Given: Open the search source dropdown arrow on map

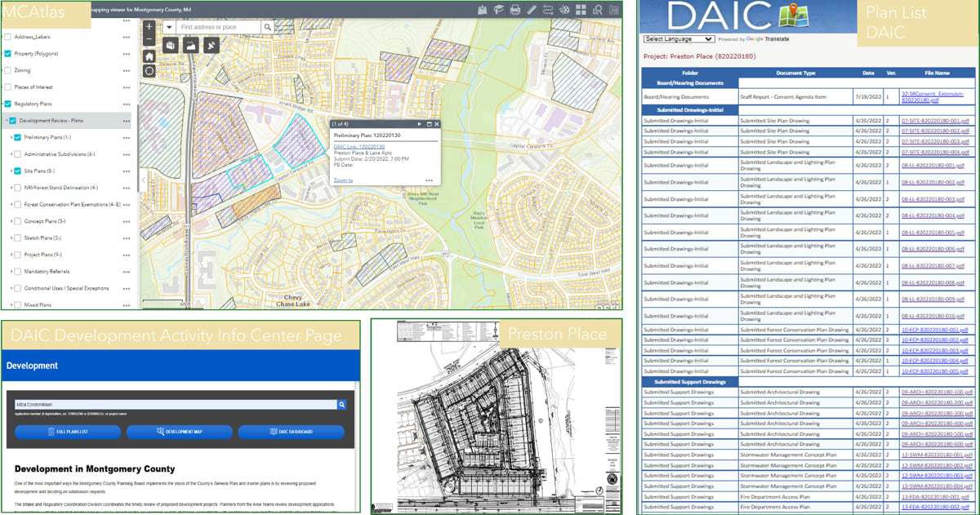Looking at the screenshot, I should coord(168,27).
